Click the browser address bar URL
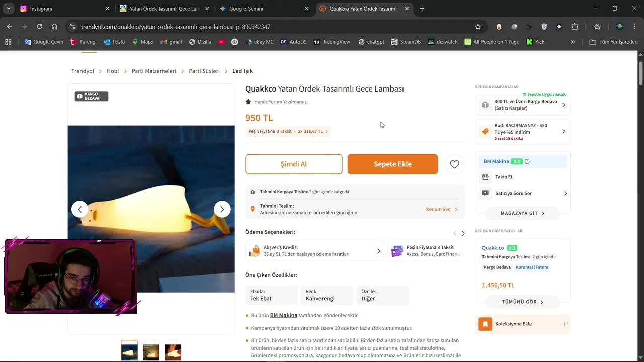Image resolution: width=644 pixels, height=362 pixels. [x=176, y=27]
